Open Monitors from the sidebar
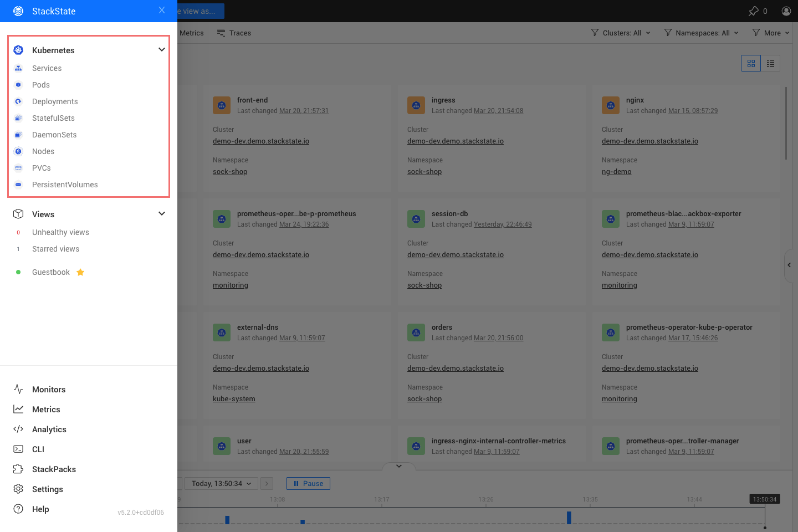798x532 pixels. click(x=49, y=390)
